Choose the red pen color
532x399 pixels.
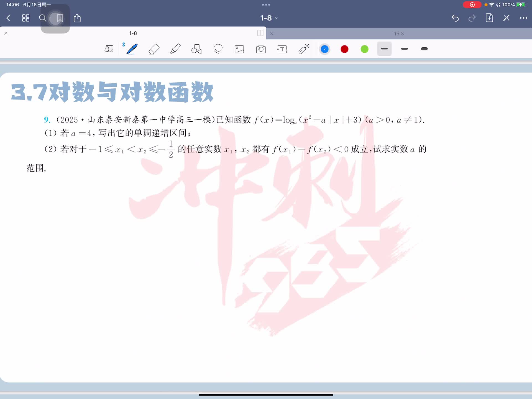coord(344,49)
